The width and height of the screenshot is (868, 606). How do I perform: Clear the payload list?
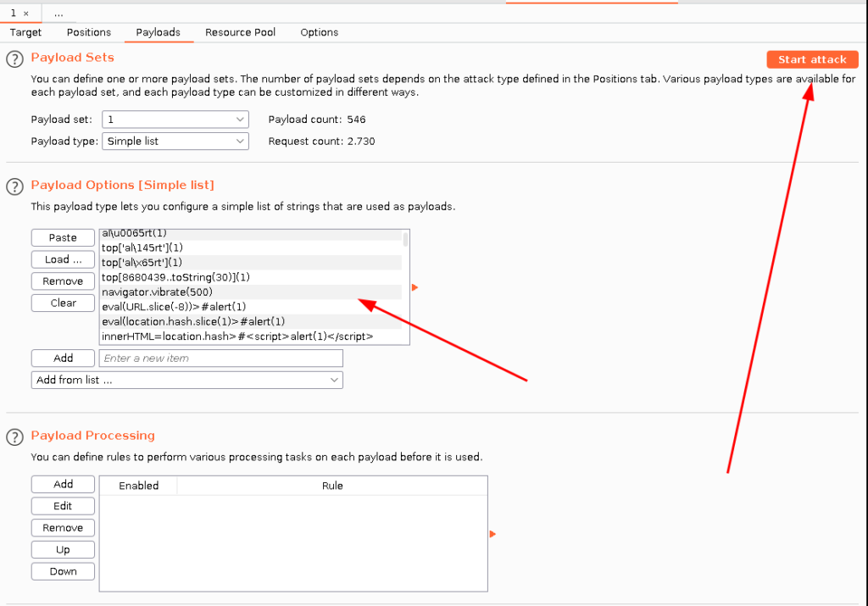63,303
